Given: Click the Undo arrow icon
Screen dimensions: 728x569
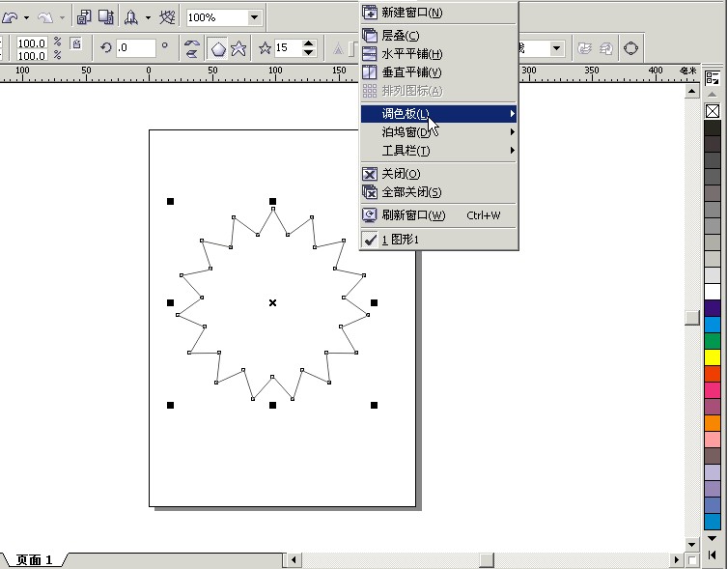Looking at the screenshot, I should [11, 17].
